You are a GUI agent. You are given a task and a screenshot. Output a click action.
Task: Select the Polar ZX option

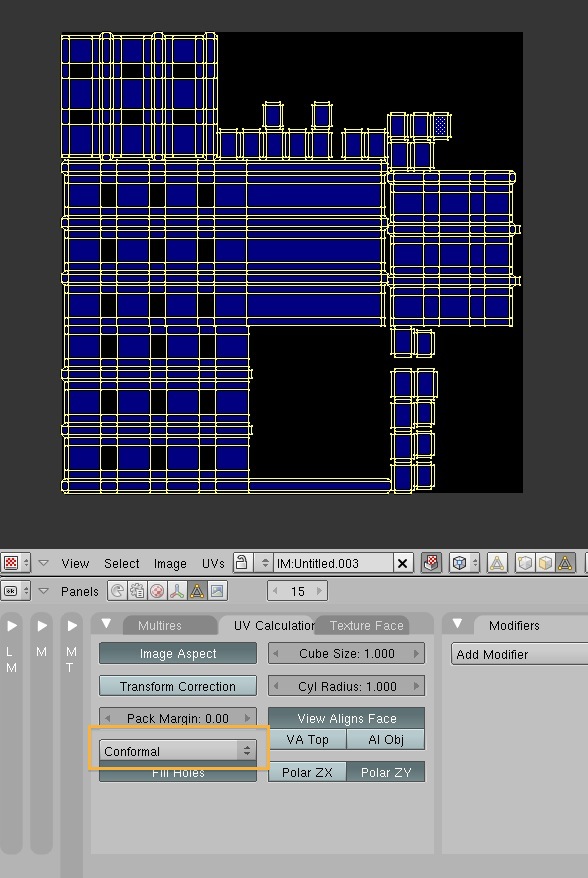(x=307, y=772)
